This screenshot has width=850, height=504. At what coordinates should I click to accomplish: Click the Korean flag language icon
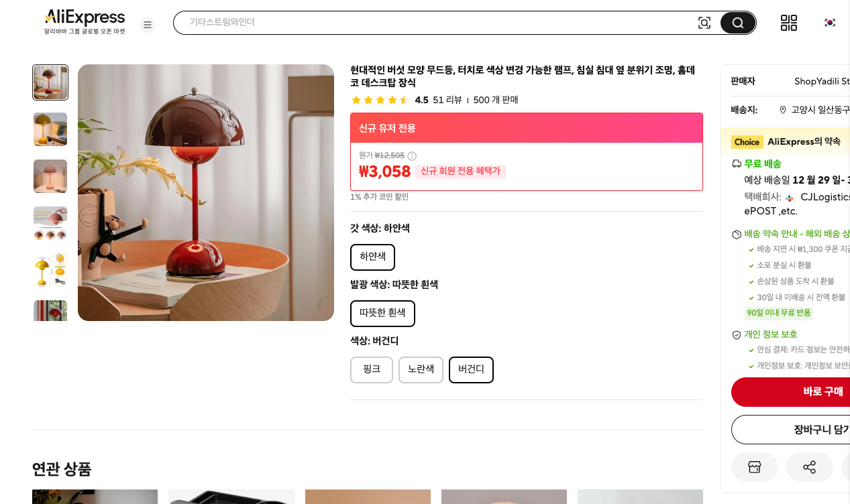(829, 22)
